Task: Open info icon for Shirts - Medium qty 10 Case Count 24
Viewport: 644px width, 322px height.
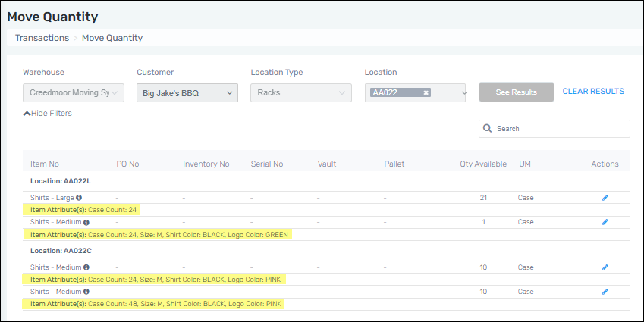Action: coord(86,267)
